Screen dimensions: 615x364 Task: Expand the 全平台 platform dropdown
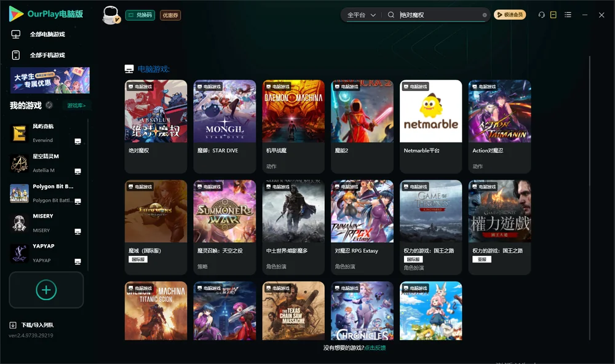362,15
